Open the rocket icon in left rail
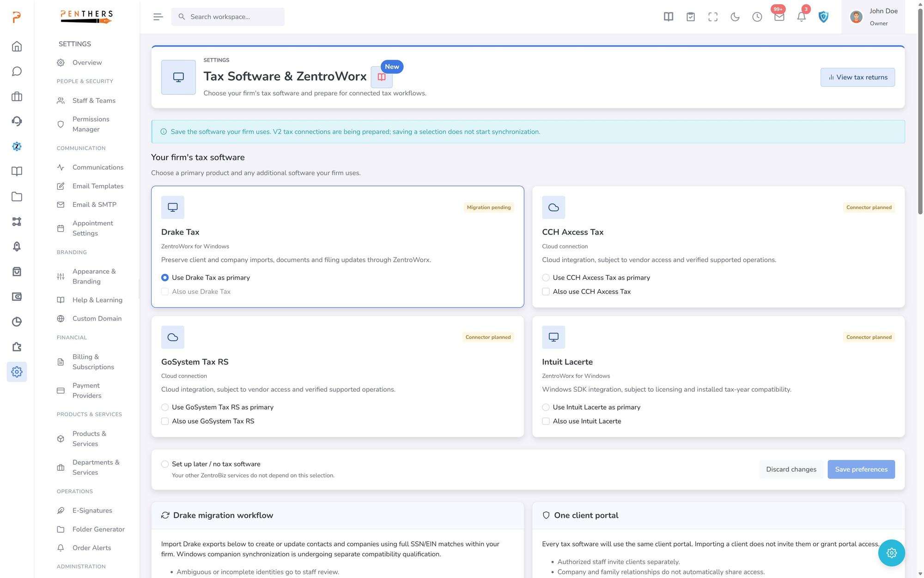The image size is (924, 578). (17, 246)
